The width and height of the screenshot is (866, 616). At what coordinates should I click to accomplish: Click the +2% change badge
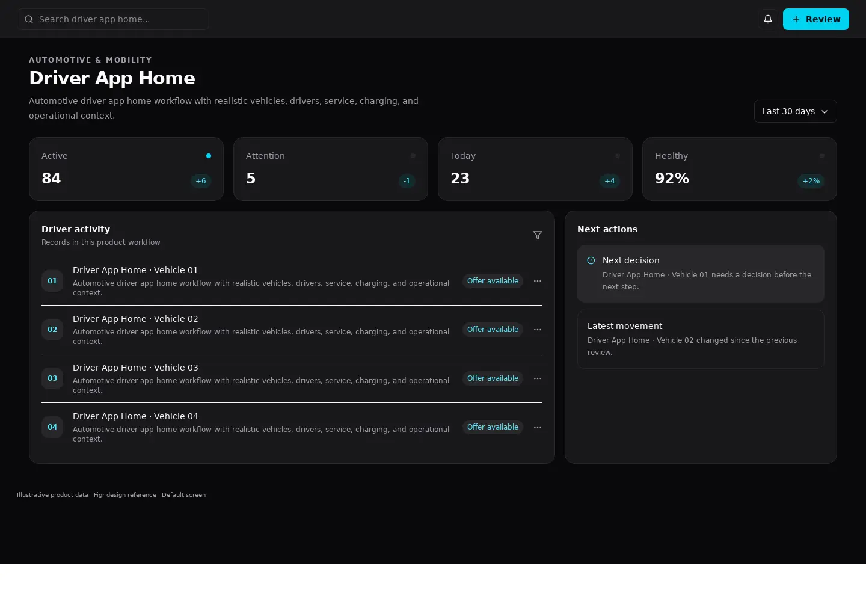[811, 181]
